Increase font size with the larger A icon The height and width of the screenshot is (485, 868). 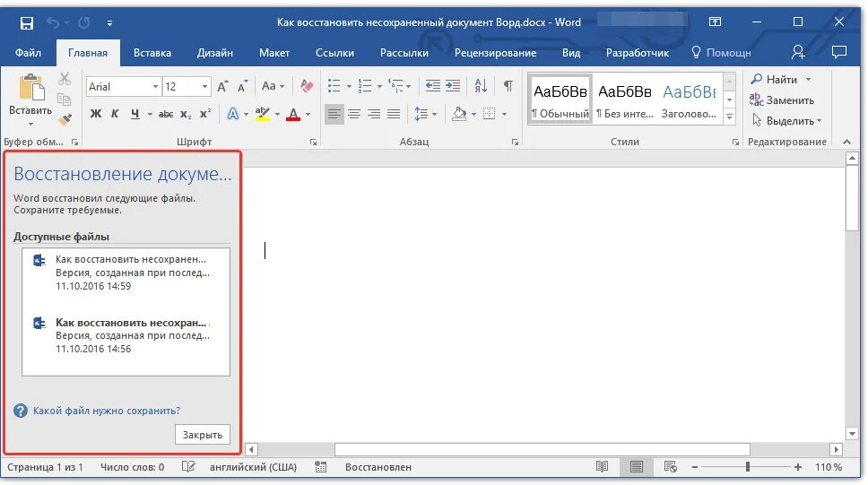(222, 86)
